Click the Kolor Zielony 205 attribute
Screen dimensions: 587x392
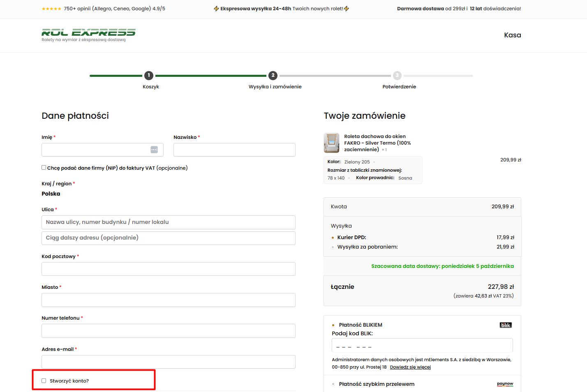click(x=349, y=162)
